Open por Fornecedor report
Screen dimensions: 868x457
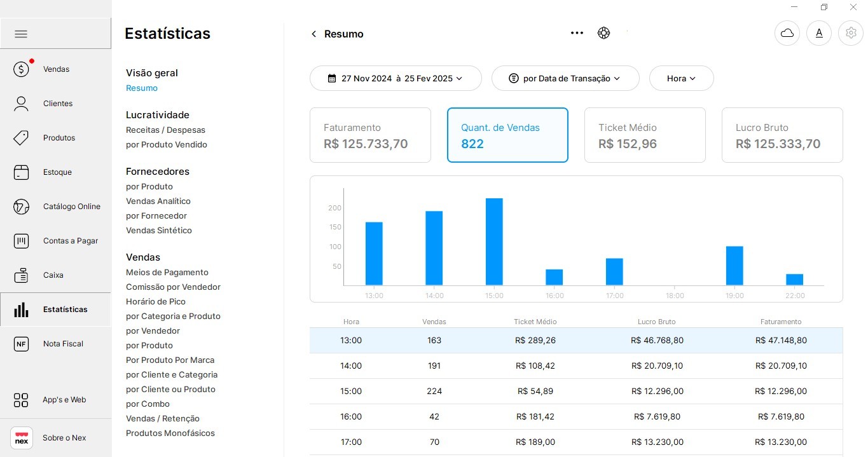tap(156, 215)
